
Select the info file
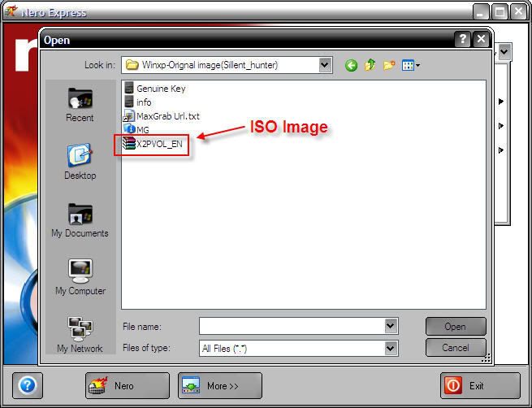click(138, 102)
